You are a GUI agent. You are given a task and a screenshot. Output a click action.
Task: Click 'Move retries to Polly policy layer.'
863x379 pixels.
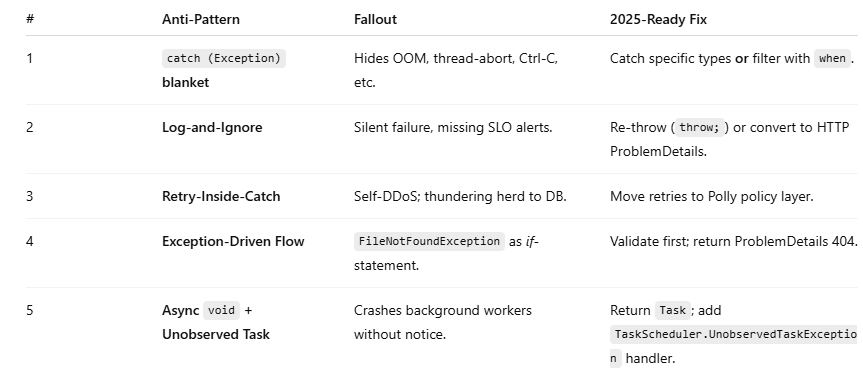pos(712,196)
